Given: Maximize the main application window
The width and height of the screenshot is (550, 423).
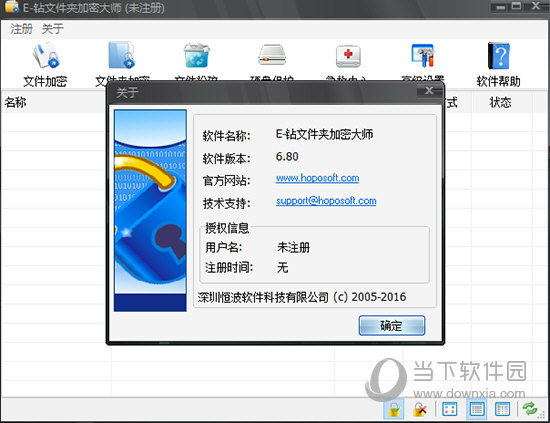Looking at the screenshot, I should click(x=516, y=6).
